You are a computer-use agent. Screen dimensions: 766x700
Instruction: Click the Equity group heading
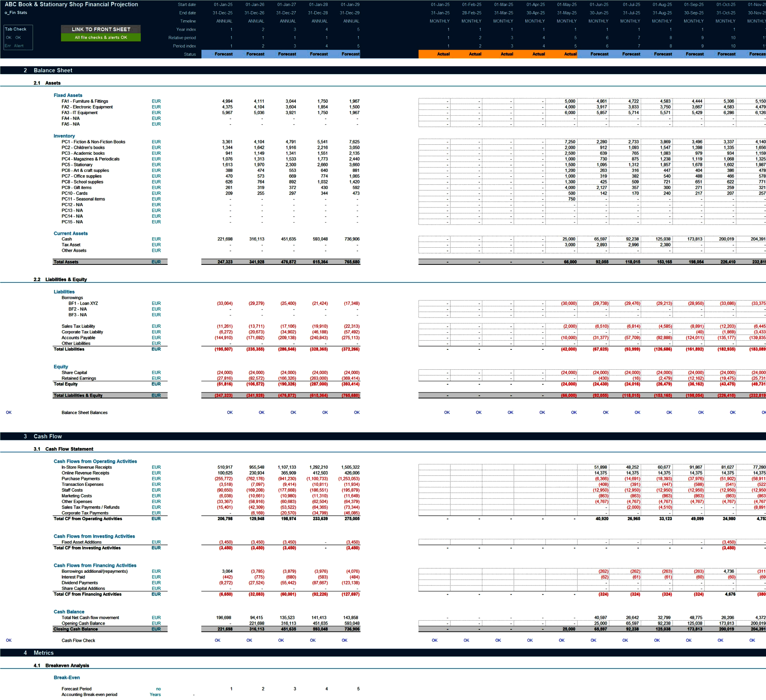coord(61,367)
